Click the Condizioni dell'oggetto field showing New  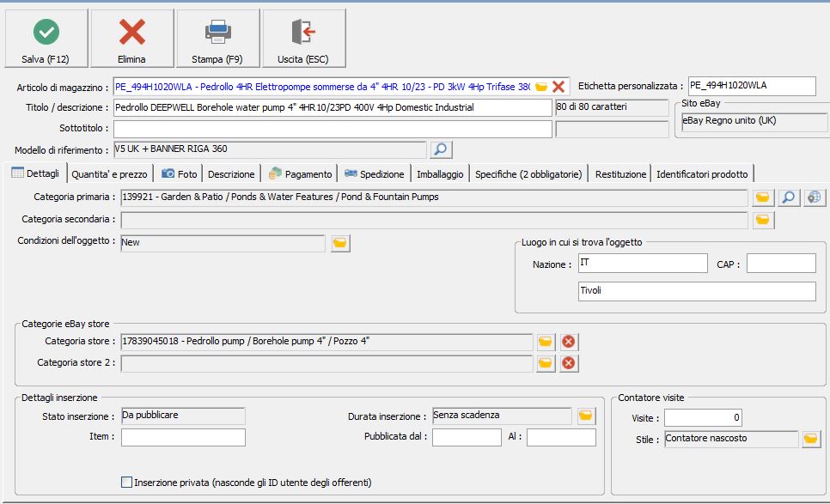223,243
